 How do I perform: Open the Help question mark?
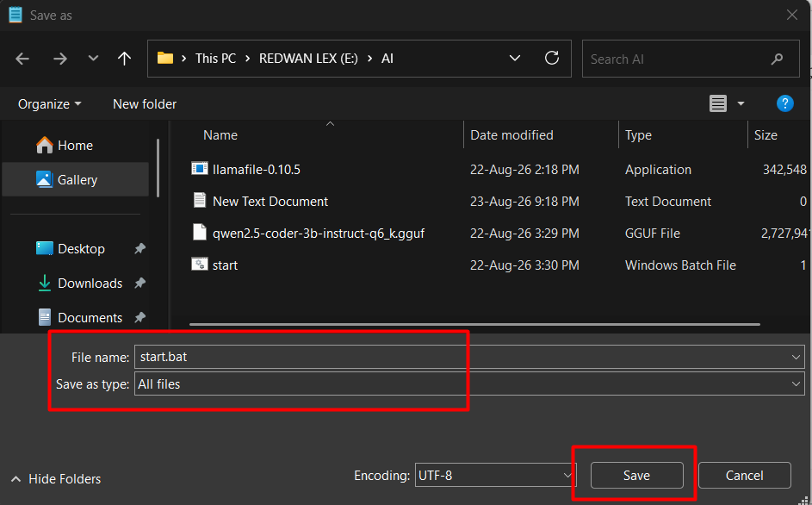[785, 103]
